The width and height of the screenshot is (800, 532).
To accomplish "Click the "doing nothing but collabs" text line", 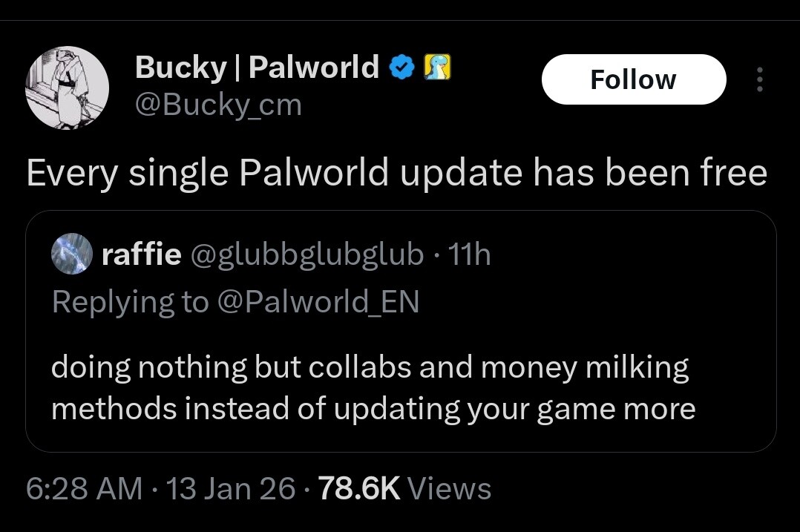I will pyautogui.click(x=370, y=367).
